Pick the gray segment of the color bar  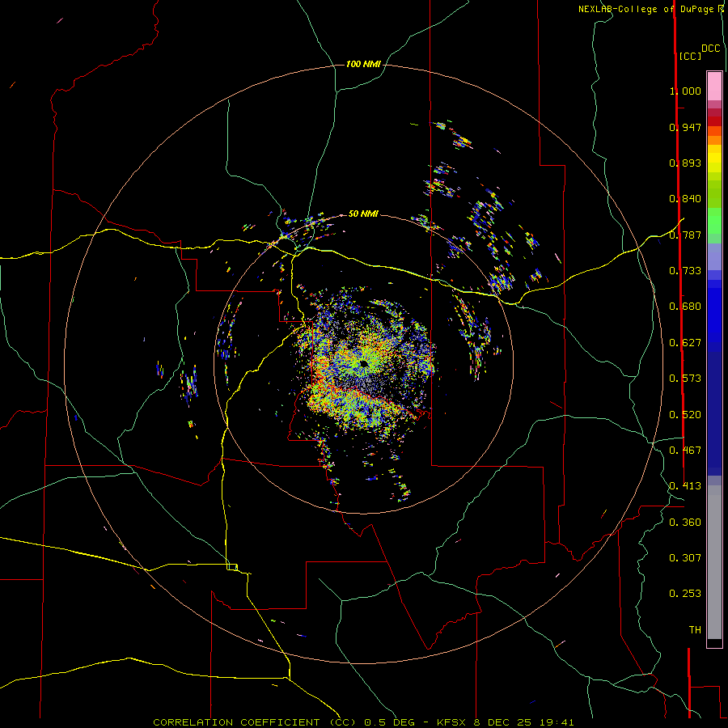click(714, 562)
